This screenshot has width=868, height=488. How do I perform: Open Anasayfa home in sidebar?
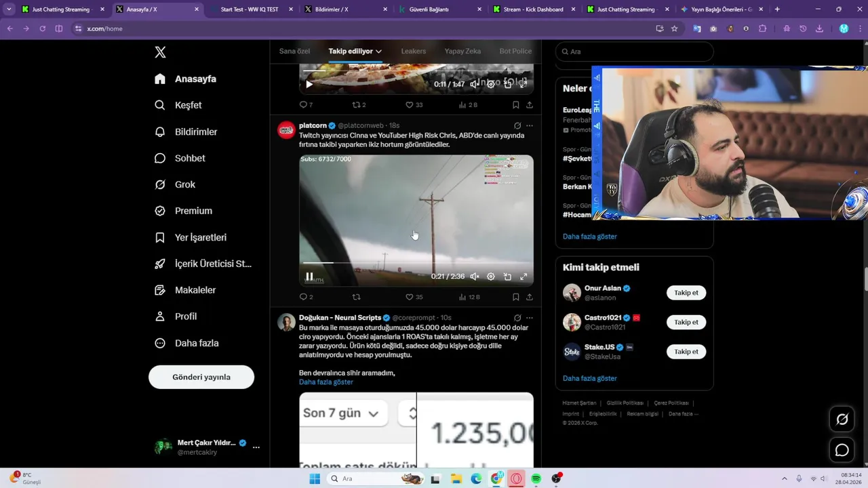[x=185, y=79]
